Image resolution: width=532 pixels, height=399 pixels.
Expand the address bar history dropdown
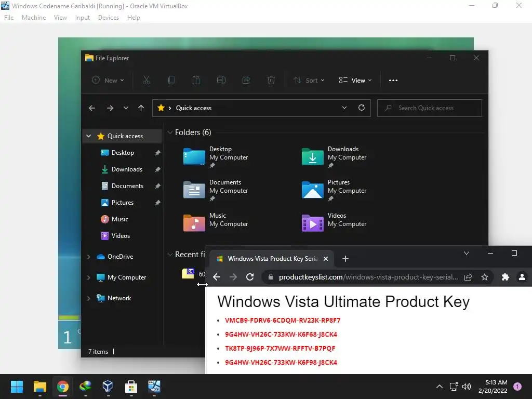pos(344,108)
